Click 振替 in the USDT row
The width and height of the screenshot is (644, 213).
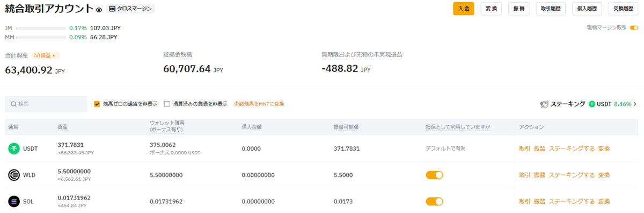(539, 148)
